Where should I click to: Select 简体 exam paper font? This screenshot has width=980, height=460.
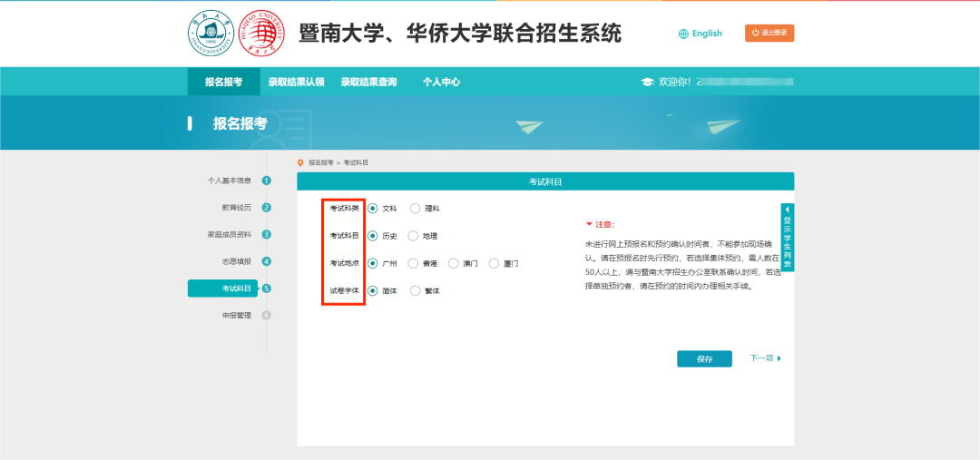pos(373,290)
